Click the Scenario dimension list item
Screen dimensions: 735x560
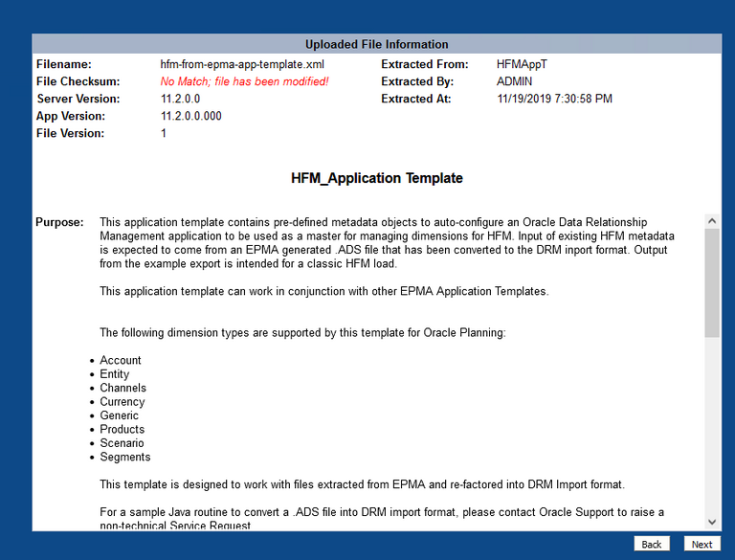pos(122,443)
